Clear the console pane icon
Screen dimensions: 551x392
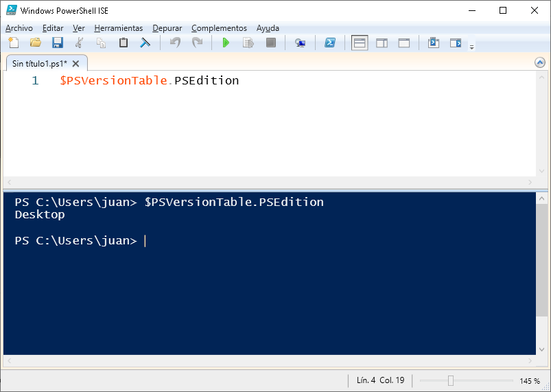point(145,43)
